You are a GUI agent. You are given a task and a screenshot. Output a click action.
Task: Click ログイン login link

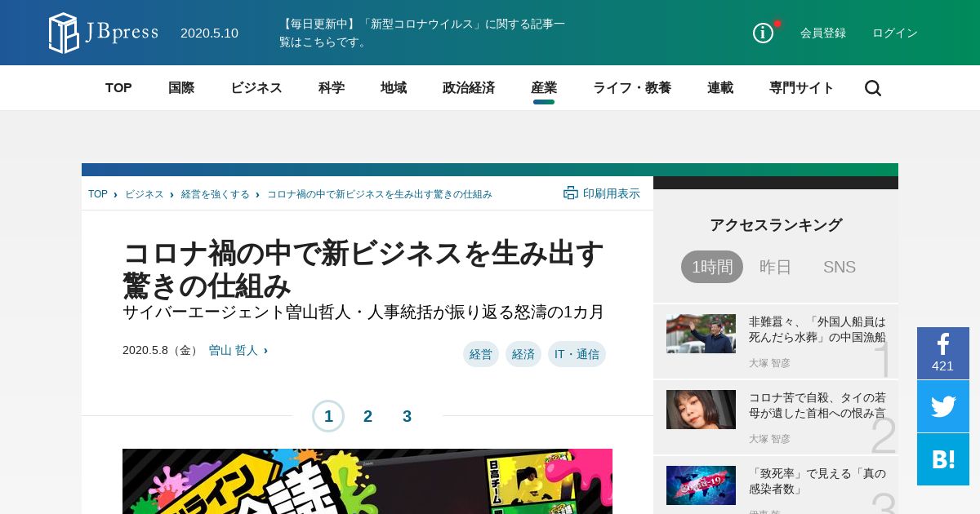(895, 33)
